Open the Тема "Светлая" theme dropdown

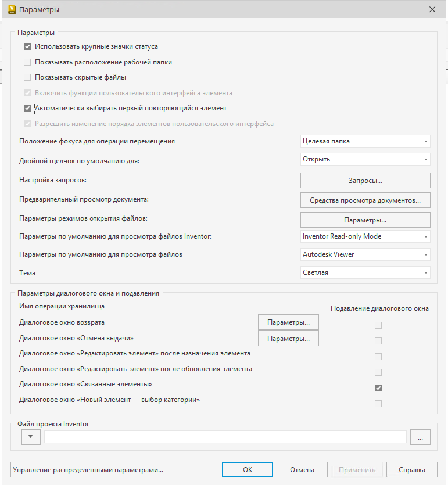(x=365, y=272)
